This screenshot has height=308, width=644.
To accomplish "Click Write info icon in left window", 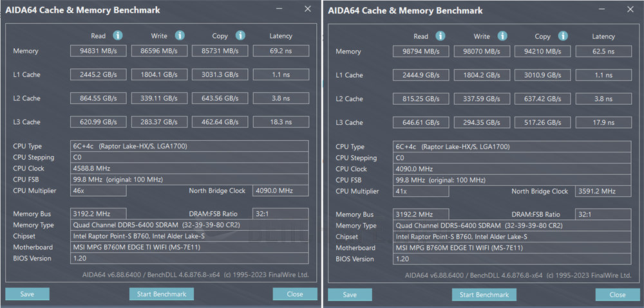I will tap(180, 35).
